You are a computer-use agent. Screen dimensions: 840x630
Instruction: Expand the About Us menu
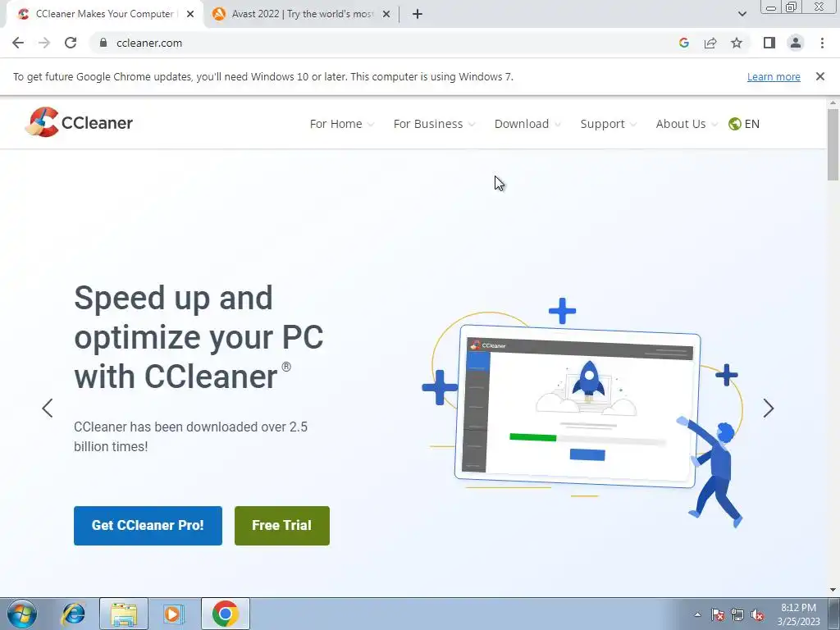(x=687, y=124)
